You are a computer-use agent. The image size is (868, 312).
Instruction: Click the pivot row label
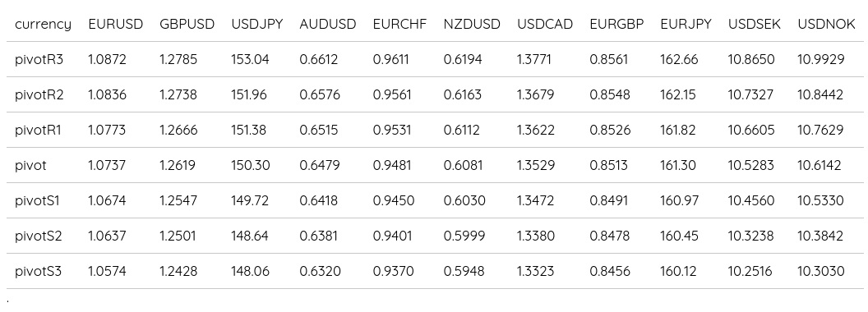pyautogui.click(x=31, y=165)
